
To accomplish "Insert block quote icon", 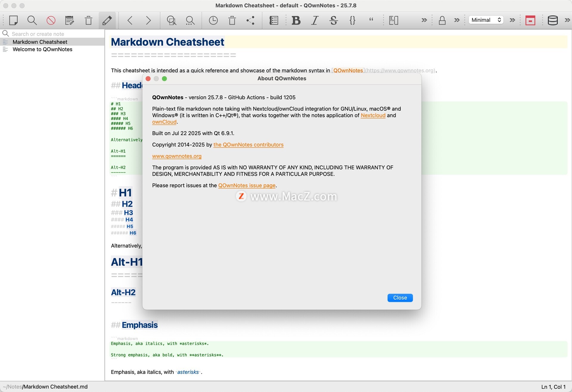I will [x=371, y=20].
